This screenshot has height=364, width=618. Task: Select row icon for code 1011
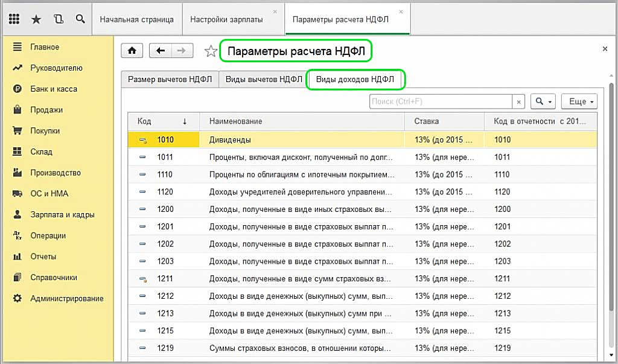click(x=142, y=158)
